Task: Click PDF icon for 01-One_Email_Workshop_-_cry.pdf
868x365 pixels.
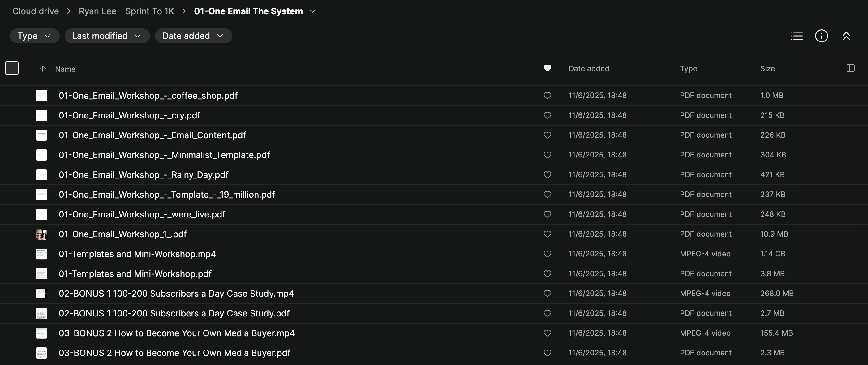Action: tap(41, 115)
